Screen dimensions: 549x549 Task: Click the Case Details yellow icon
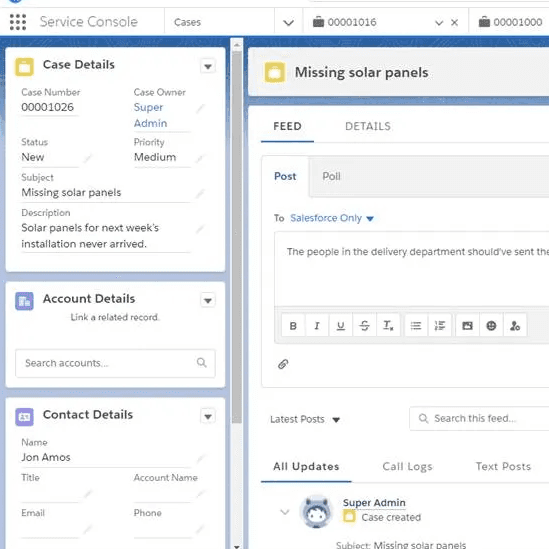(25, 67)
